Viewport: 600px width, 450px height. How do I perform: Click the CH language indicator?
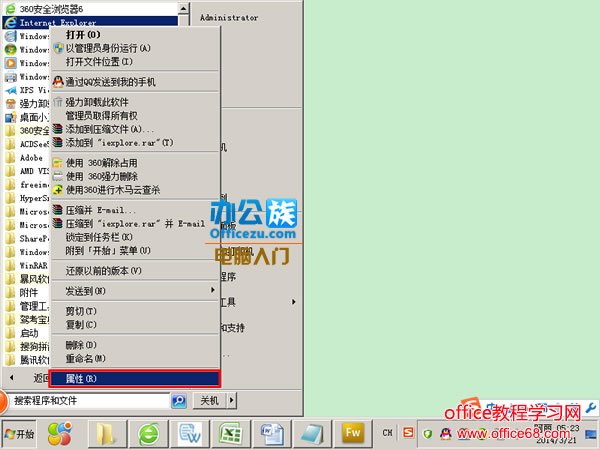(x=387, y=433)
